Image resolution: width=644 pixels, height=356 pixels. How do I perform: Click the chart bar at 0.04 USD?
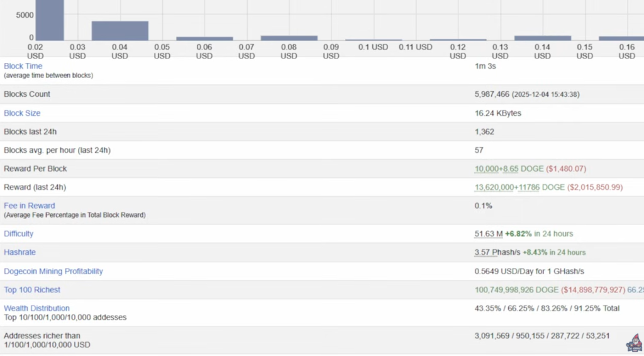click(x=119, y=31)
